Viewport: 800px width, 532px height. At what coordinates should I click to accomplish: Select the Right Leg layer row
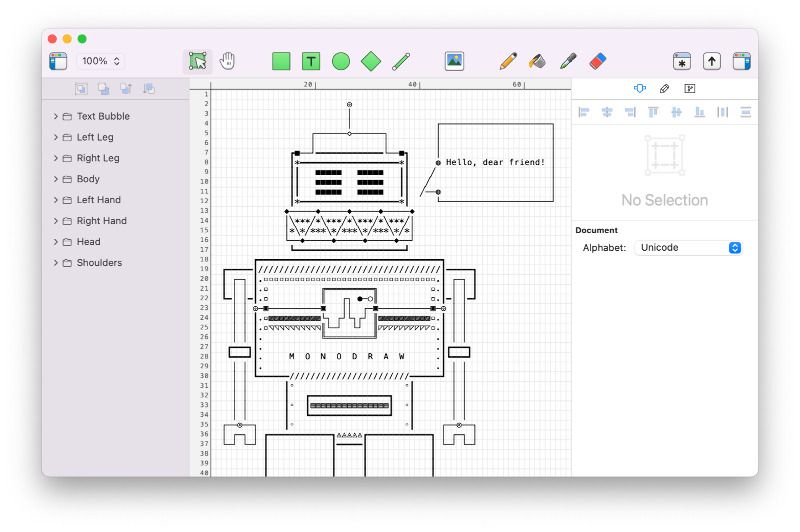click(x=116, y=158)
